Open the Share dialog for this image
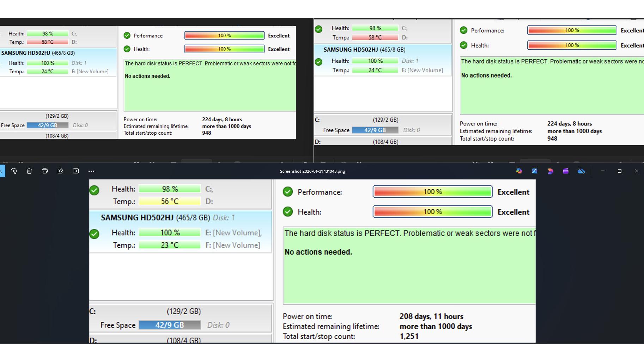 coord(60,171)
